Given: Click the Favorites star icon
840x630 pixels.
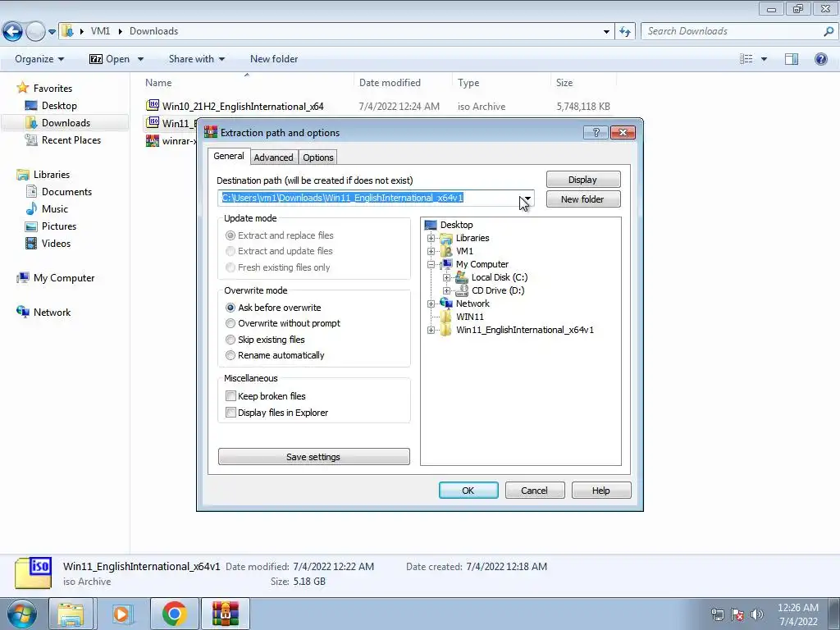Looking at the screenshot, I should pos(22,88).
